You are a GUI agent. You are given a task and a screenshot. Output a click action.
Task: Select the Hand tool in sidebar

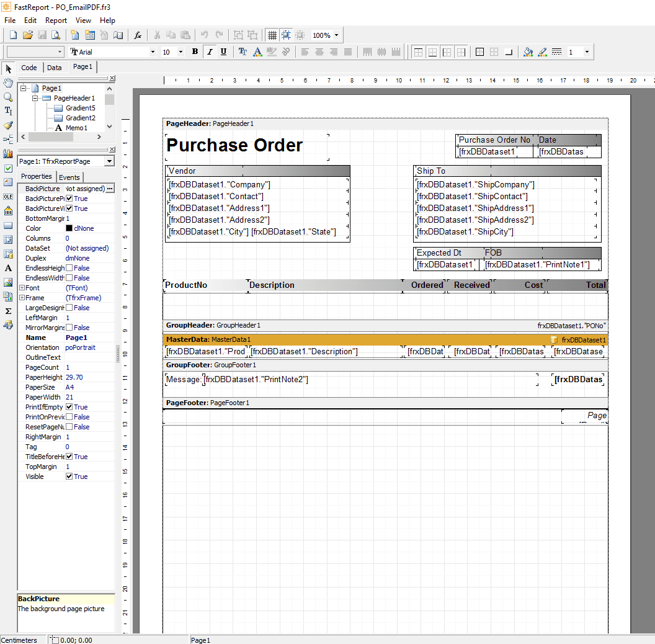coord(8,83)
